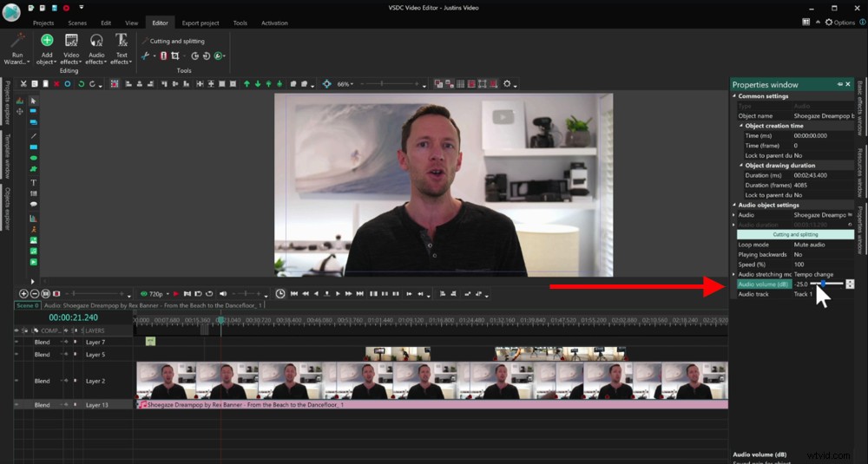Open the gear settings icon in editor toolbar

[507, 84]
